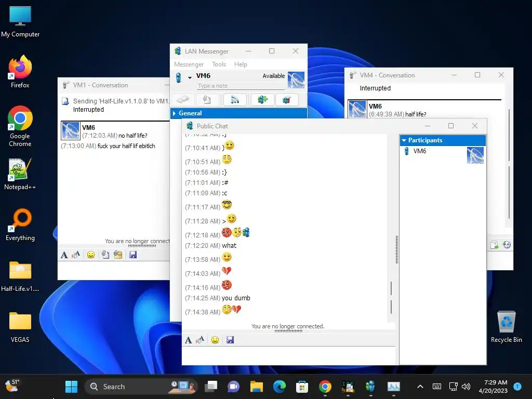Select participant VM6 in Public Chat
Image resolution: width=532 pixels, height=399 pixels.
443,155
